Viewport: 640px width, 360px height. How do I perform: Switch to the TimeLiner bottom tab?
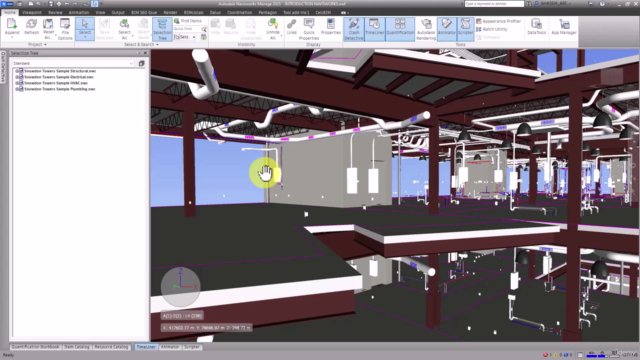tap(146, 347)
